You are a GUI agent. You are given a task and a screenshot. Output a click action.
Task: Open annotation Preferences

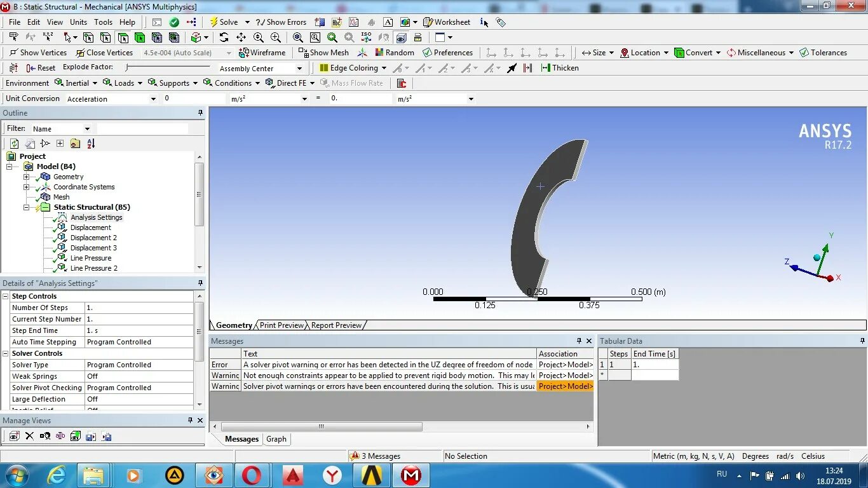[x=447, y=53]
